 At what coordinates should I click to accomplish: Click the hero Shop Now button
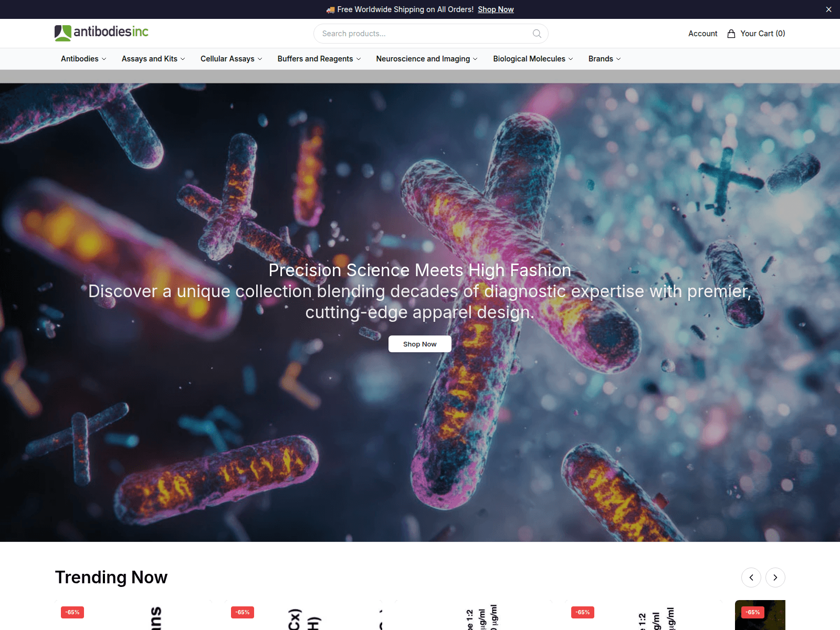(x=420, y=344)
